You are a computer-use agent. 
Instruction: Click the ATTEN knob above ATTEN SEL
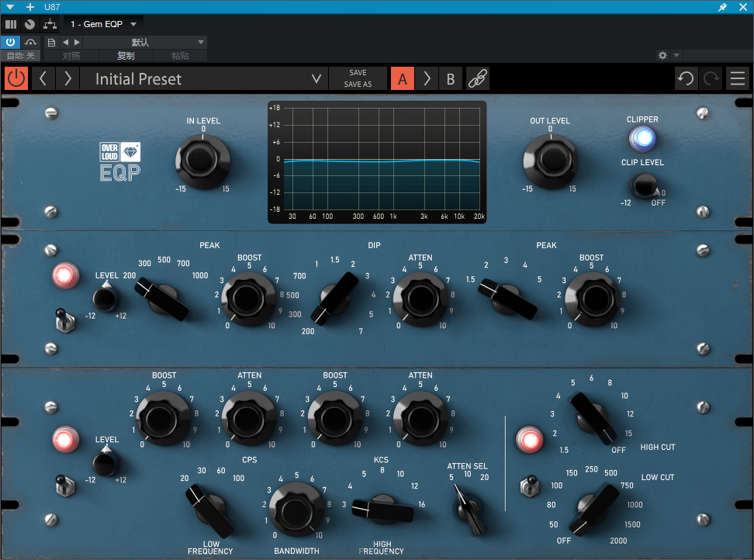420,418
